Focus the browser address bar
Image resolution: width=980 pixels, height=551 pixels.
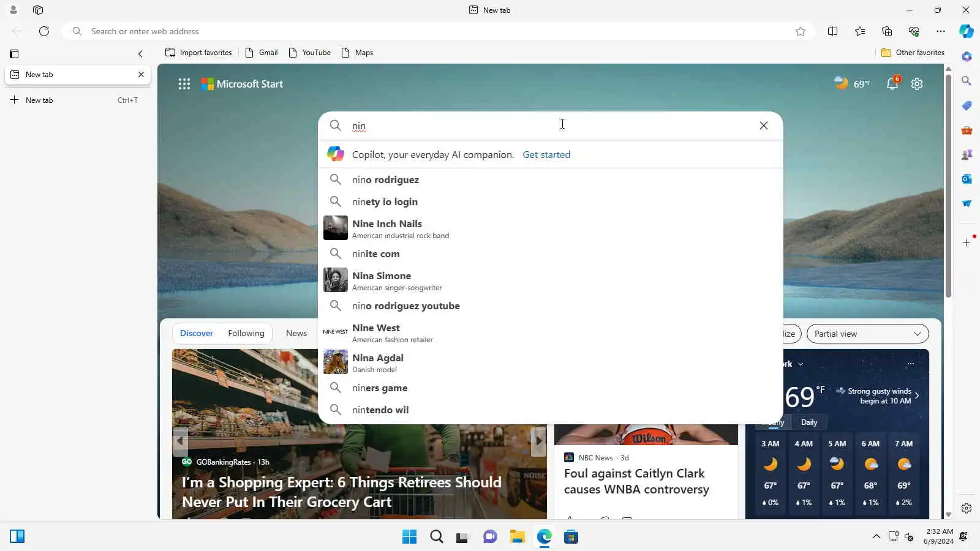(x=438, y=31)
